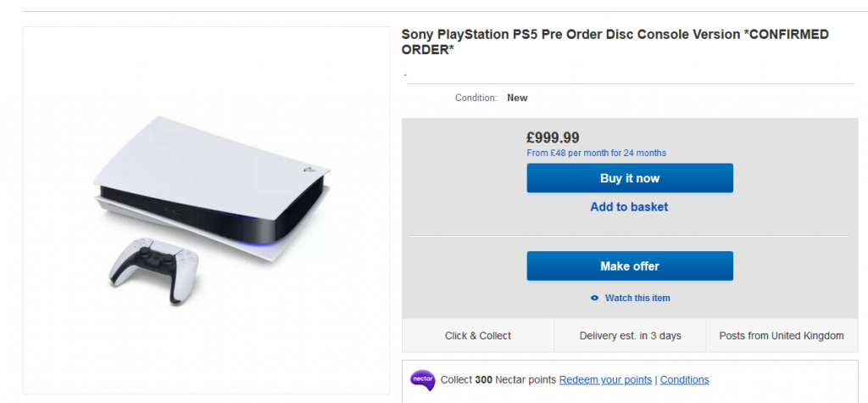Add the PS5 to basket
868x403 pixels.
point(629,207)
